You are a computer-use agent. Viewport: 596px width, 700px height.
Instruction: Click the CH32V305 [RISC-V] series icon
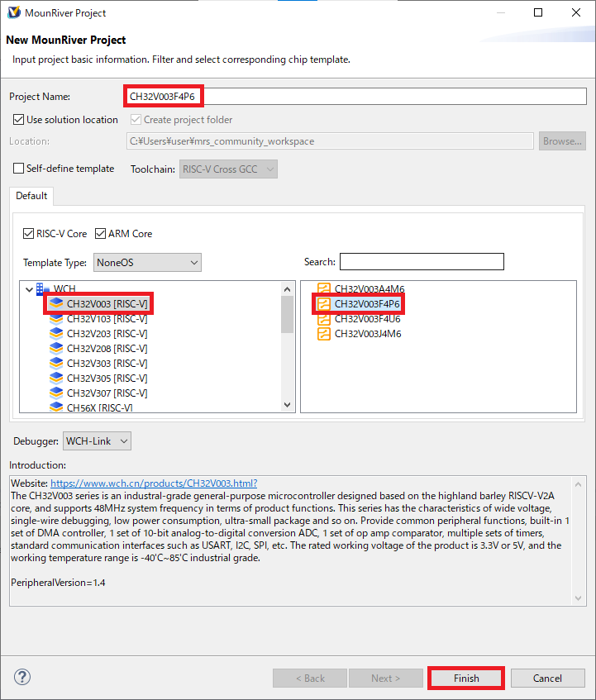click(56, 379)
